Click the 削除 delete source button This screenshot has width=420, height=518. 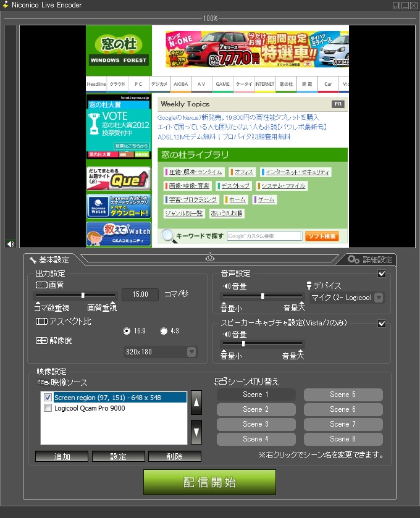point(174,456)
